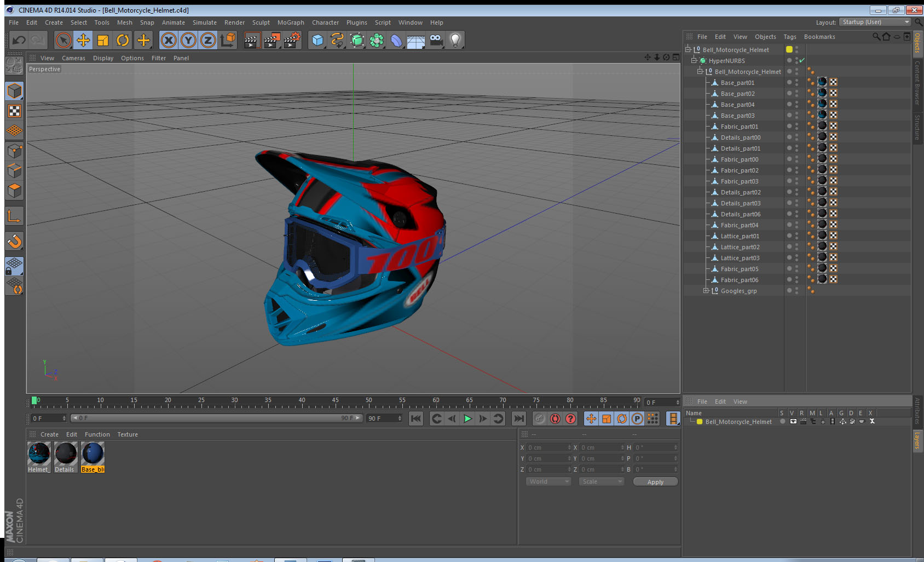Switch to Polygons mode

[x=14, y=191]
